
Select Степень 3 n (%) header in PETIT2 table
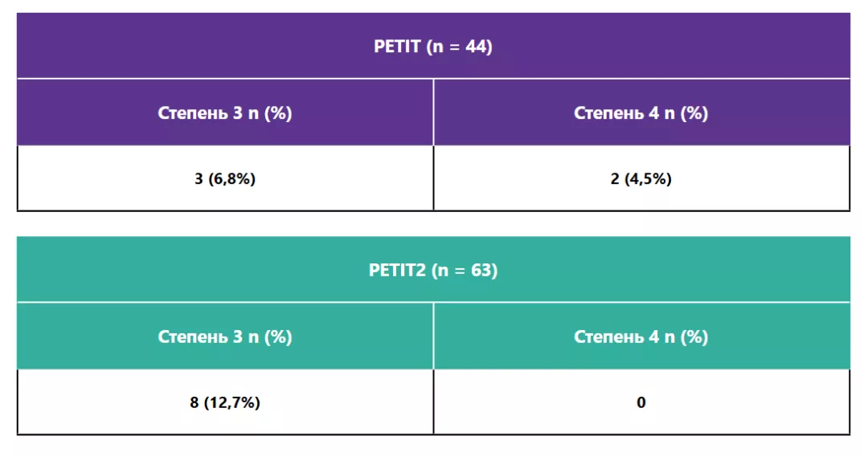point(225,337)
